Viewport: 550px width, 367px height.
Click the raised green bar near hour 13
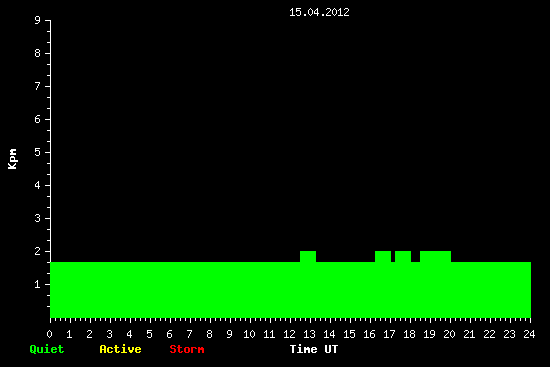(308, 256)
